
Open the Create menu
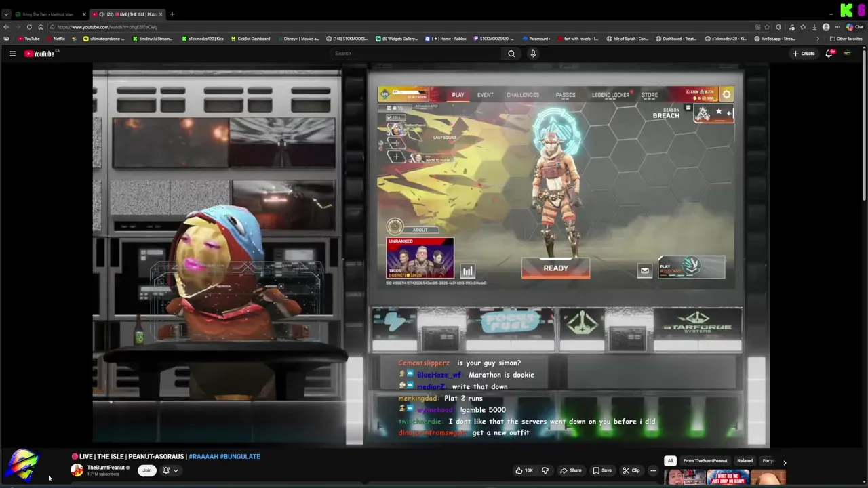804,54
